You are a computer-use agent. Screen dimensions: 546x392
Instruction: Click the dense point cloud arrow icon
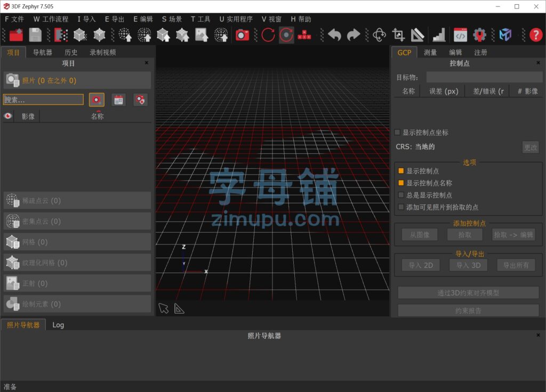click(144, 35)
